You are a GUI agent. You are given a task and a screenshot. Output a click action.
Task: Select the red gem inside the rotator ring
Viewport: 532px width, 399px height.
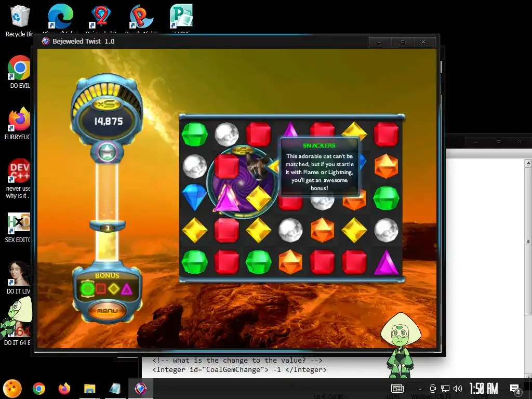point(227,166)
